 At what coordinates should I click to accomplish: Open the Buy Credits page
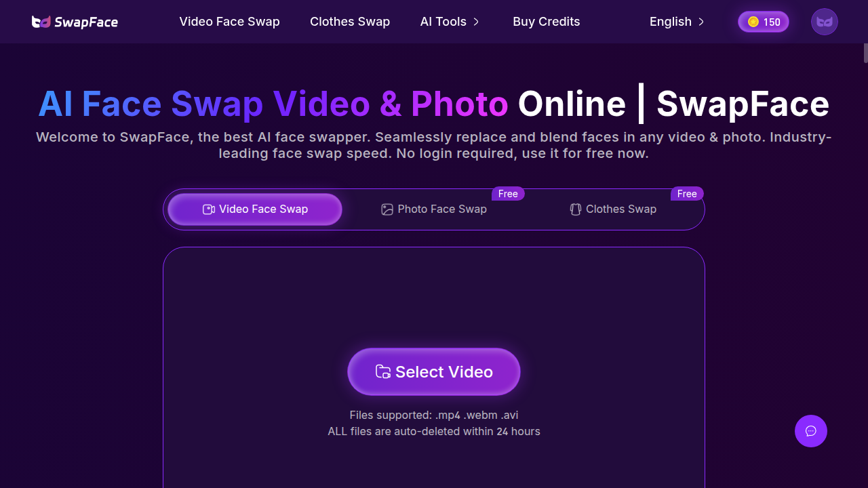546,22
